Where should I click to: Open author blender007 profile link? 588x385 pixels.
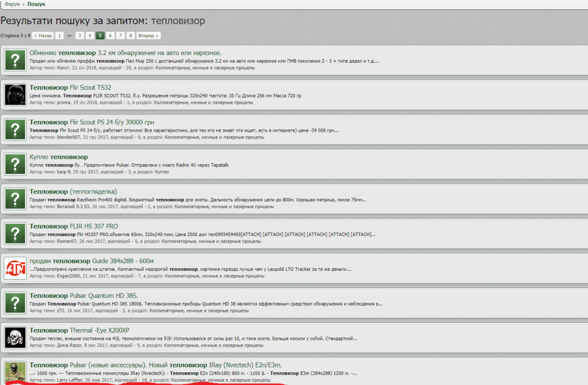tap(69, 137)
